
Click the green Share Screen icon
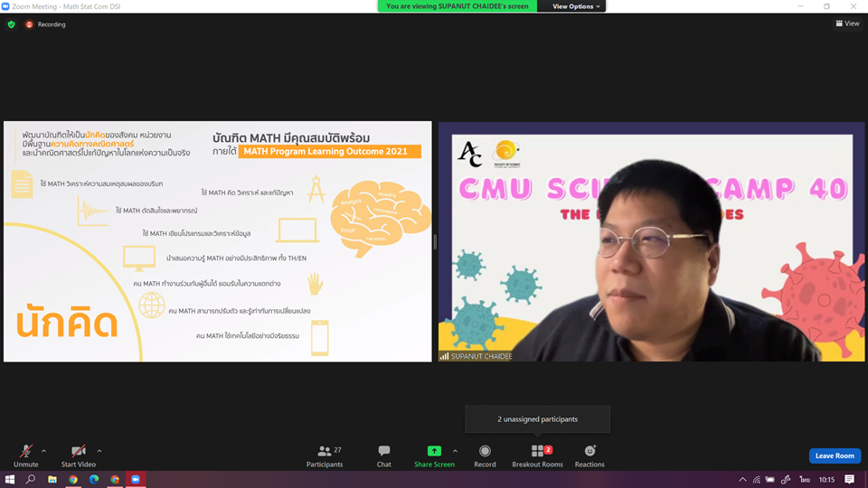[x=434, y=451]
